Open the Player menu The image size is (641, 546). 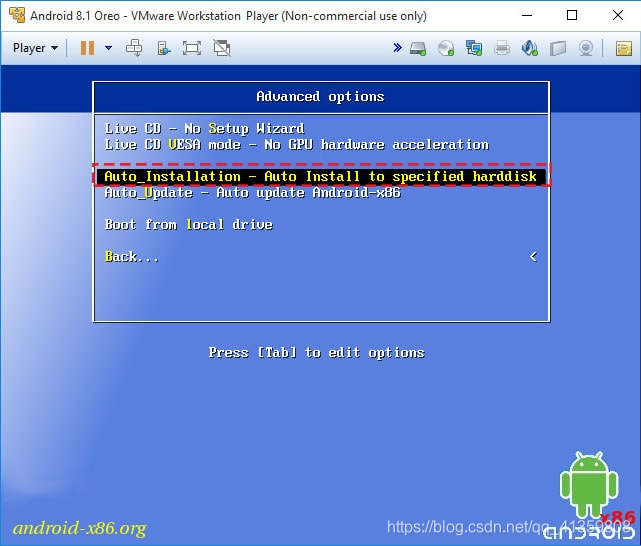coord(35,48)
